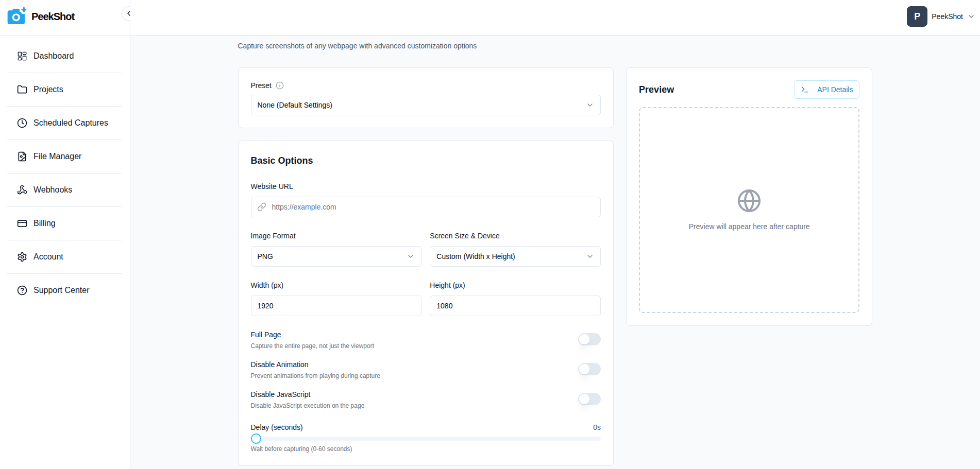Expand the Image Format PNG dropdown

tap(335, 256)
